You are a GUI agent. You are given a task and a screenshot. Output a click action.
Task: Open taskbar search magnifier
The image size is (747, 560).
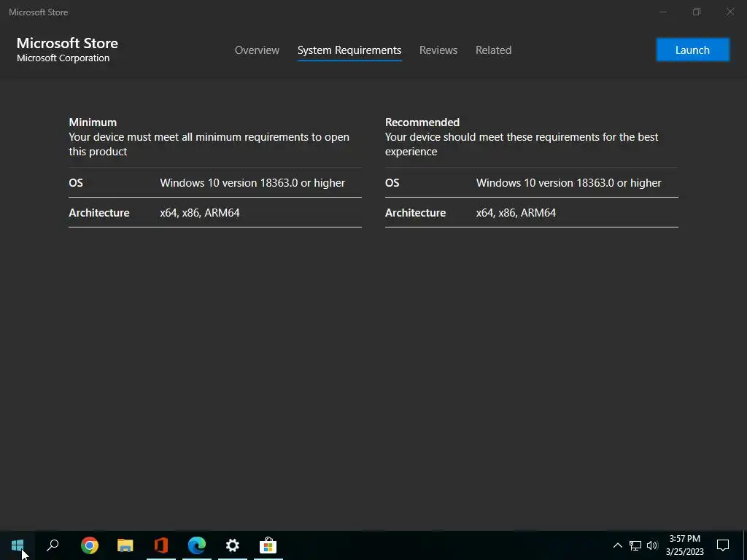[x=53, y=545]
